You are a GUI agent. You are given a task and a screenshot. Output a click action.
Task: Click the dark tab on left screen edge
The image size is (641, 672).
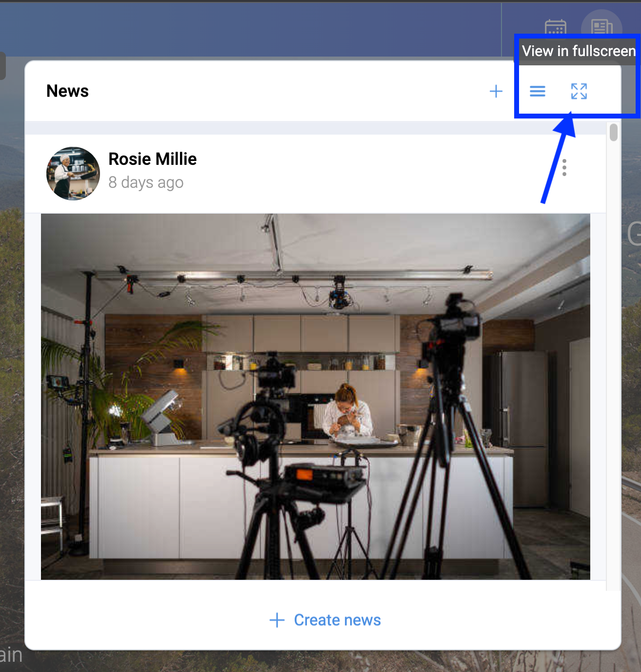(x=2, y=66)
